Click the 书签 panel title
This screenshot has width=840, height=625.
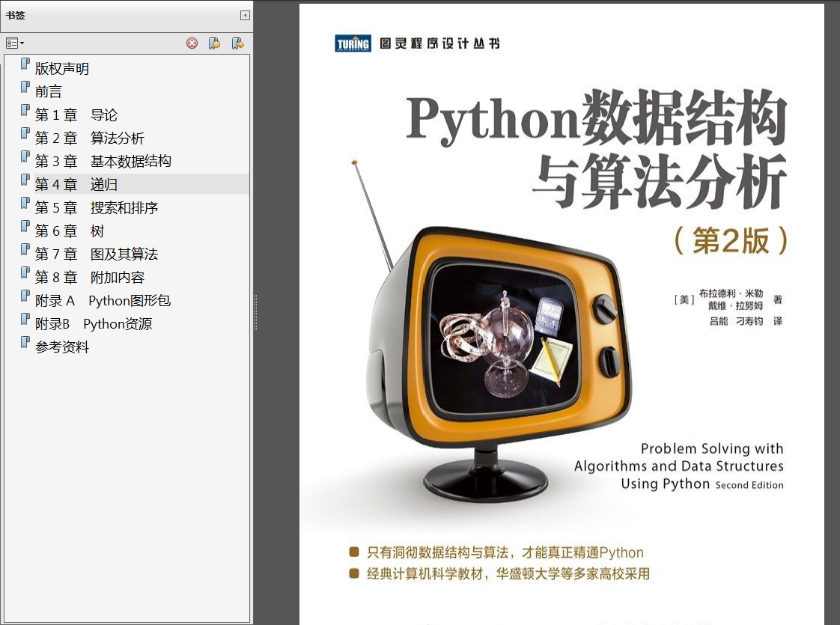[15, 16]
